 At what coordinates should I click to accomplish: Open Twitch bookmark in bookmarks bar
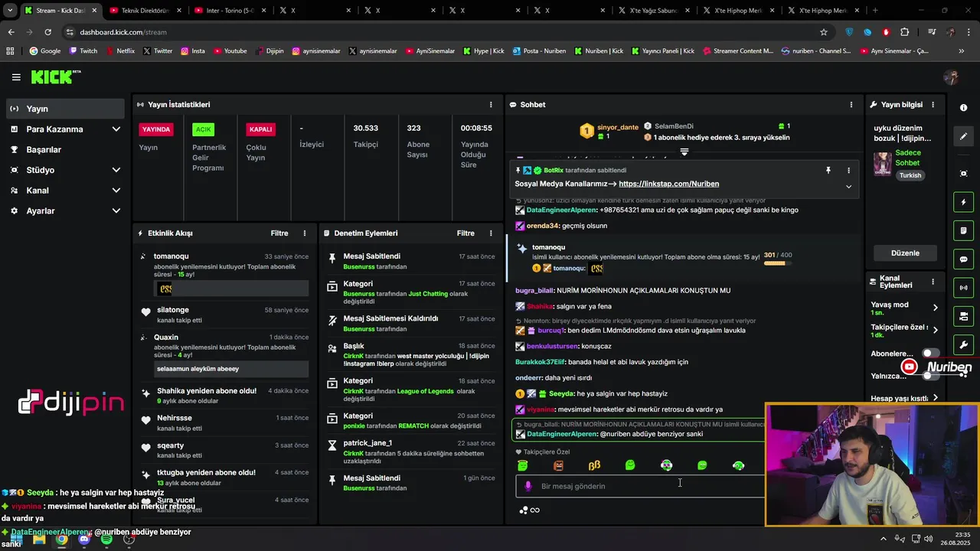pos(83,51)
